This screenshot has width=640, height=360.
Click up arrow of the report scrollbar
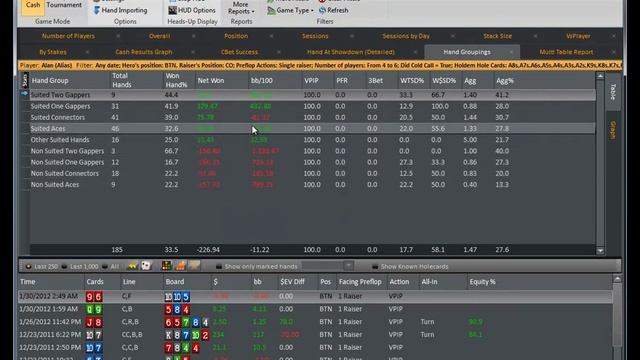point(600,76)
